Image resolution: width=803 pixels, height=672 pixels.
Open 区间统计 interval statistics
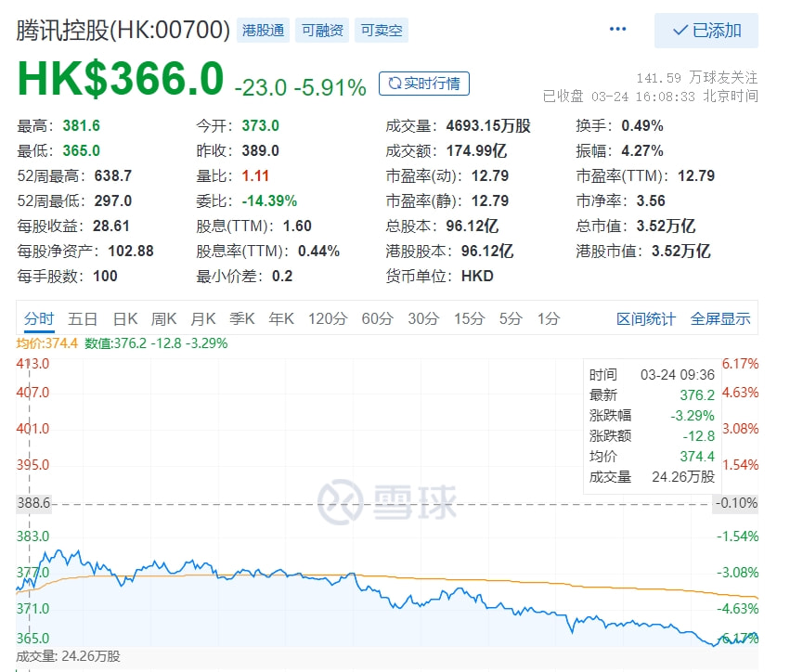(x=646, y=318)
